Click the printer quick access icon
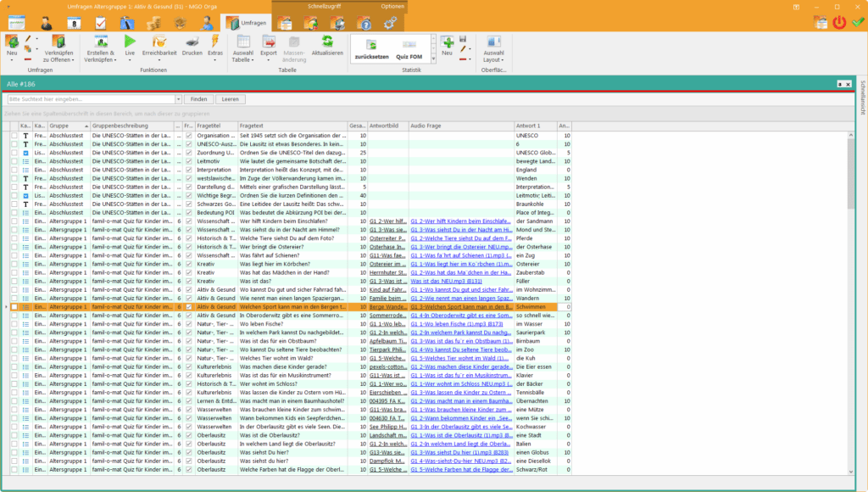Viewport: 868px width, 492px height. (337, 23)
